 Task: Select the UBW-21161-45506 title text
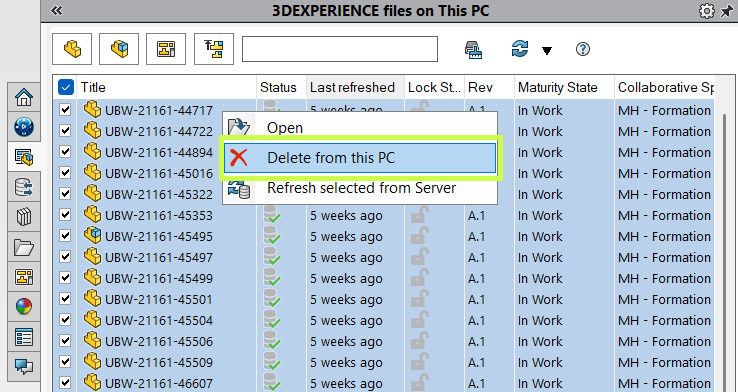[159, 341]
